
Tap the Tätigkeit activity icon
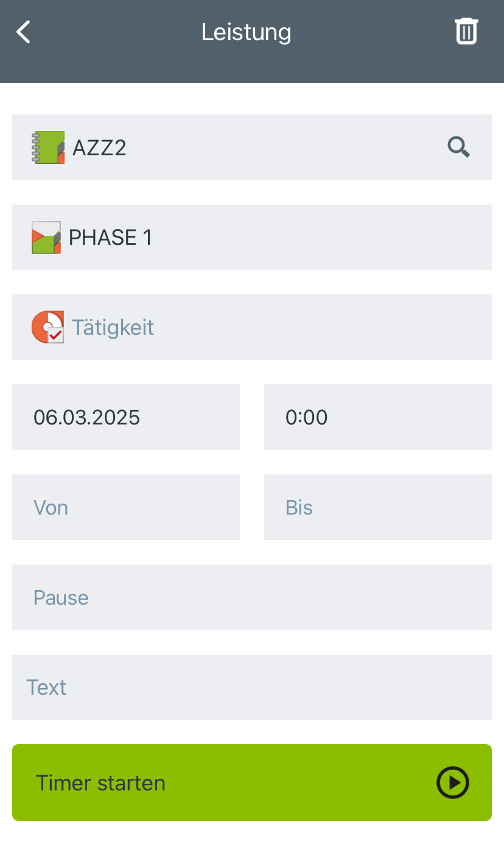47,327
